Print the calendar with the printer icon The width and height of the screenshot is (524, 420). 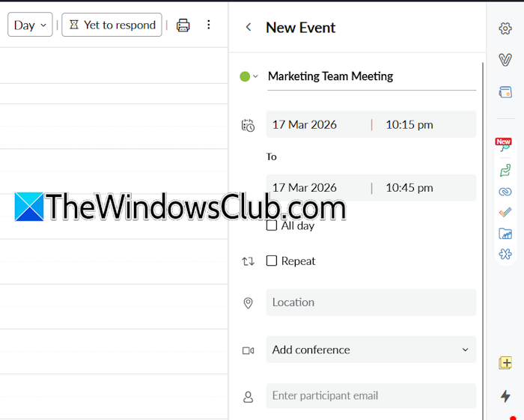point(183,25)
